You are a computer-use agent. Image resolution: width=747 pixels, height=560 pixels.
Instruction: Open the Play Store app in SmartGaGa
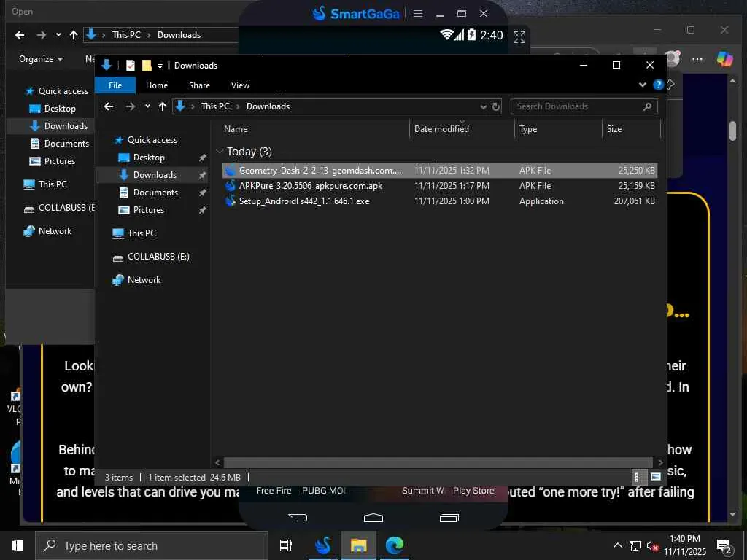point(473,491)
